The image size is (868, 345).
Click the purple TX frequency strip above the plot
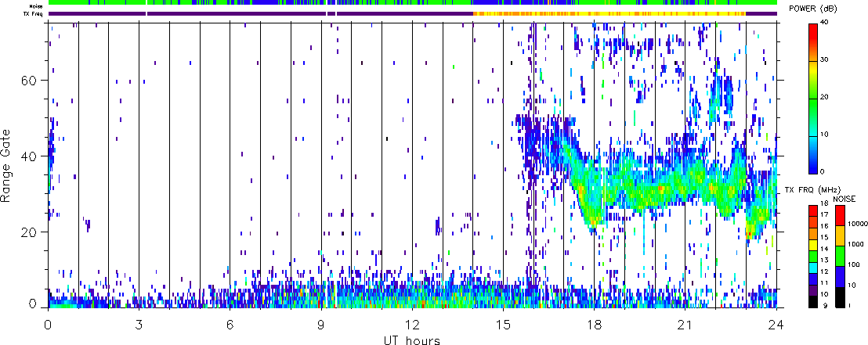[412, 13]
